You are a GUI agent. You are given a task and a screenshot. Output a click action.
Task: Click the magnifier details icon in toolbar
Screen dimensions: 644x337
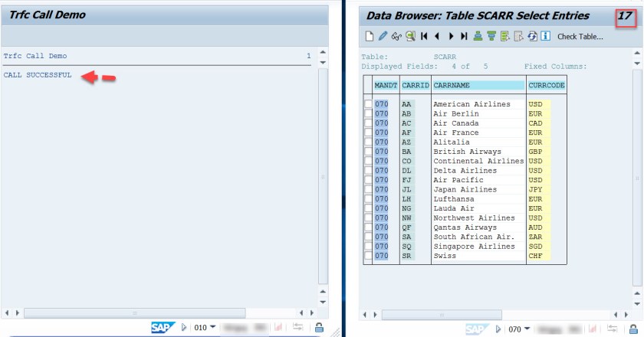coord(410,36)
